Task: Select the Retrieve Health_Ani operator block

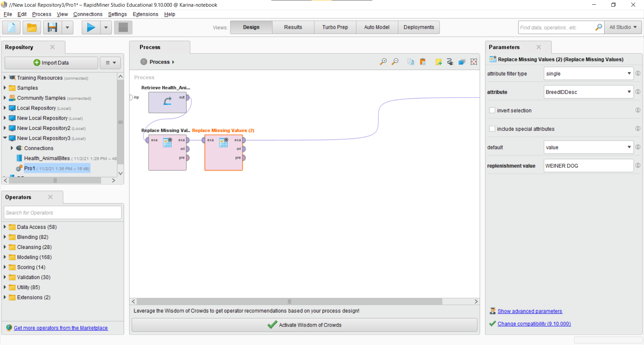Action: (167, 102)
